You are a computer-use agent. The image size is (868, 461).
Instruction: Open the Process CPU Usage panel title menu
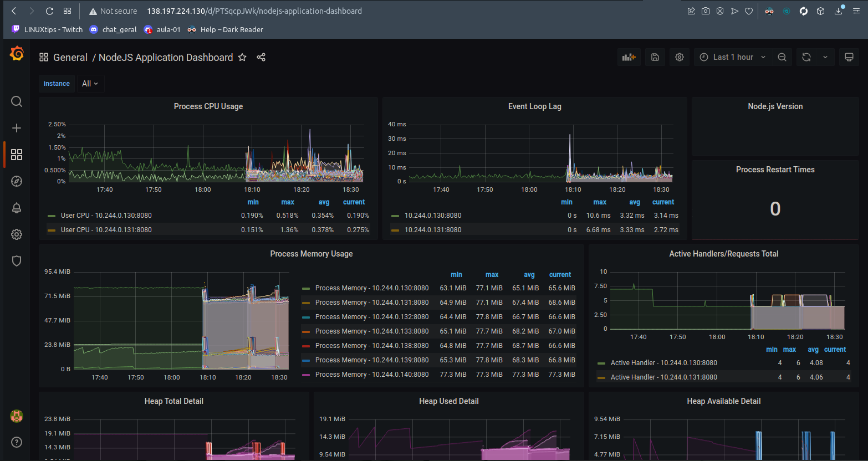pyautogui.click(x=208, y=106)
